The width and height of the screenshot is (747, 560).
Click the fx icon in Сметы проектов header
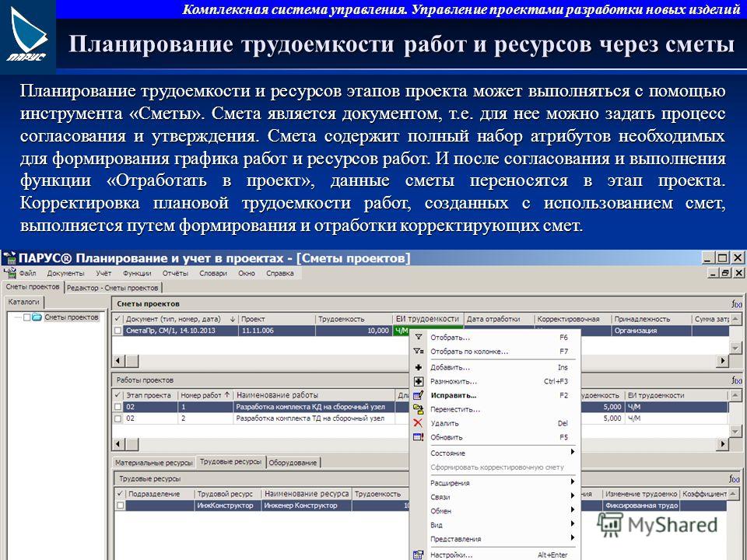click(x=737, y=304)
